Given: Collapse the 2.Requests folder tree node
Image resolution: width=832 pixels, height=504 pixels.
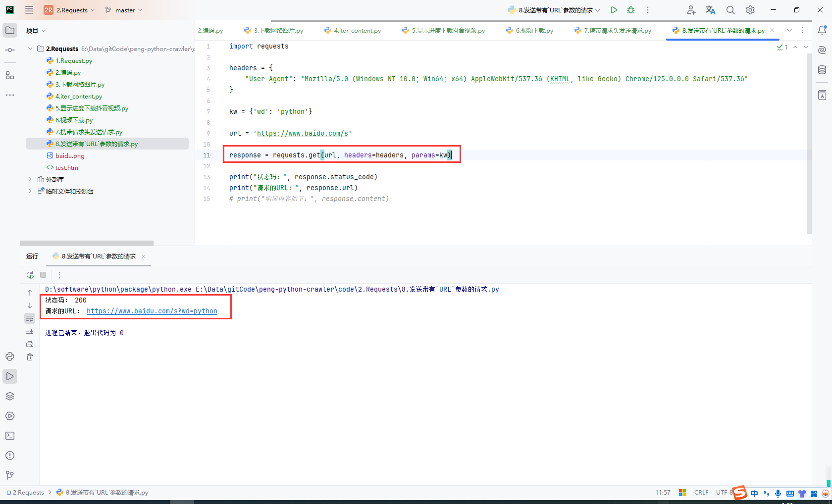Looking at the screenshot, I should 30,49.
